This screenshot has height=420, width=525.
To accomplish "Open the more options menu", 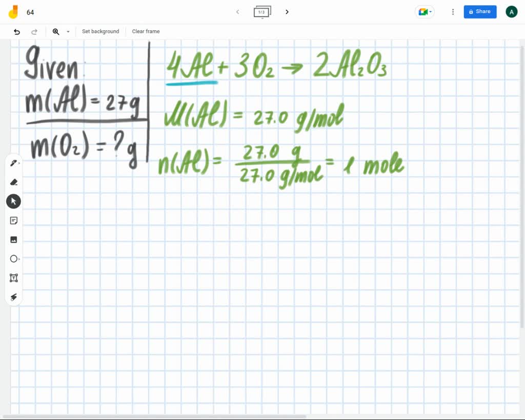I will [x=453, y=12].
